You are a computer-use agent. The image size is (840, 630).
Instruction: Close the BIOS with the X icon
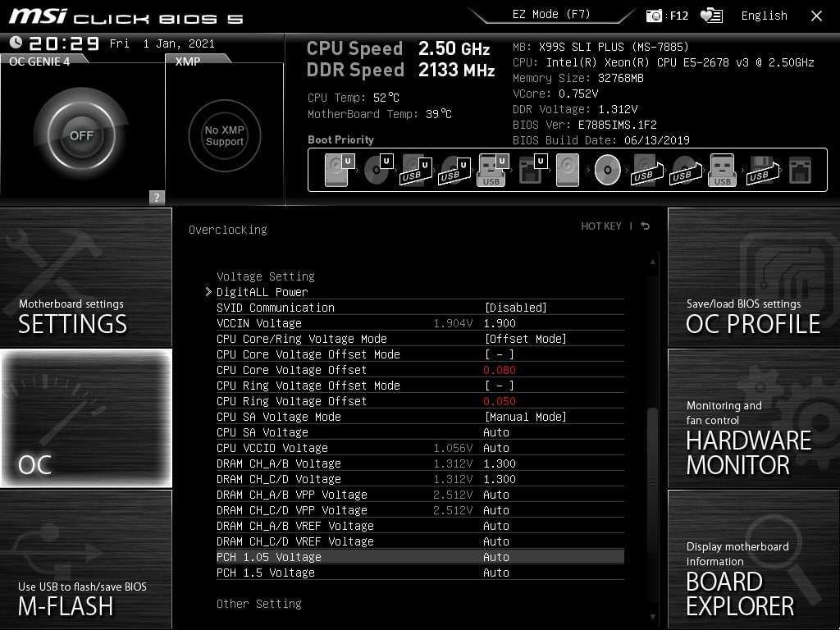[x=816, y=16]
